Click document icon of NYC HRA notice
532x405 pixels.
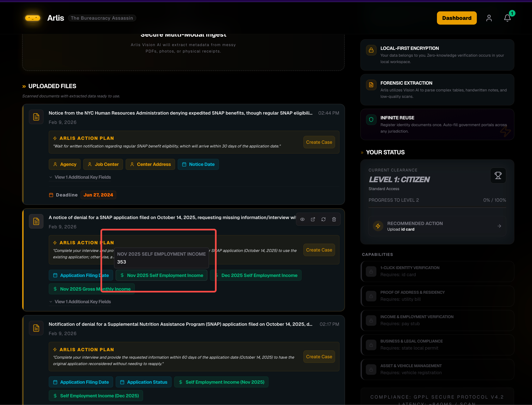(36, 117)
